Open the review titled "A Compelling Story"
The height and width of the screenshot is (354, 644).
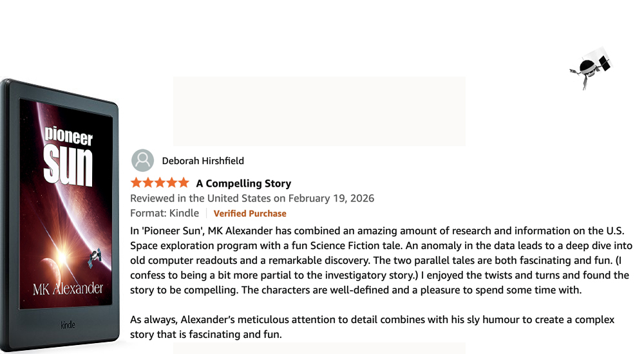pyautogui.click(x=243, y=183)
